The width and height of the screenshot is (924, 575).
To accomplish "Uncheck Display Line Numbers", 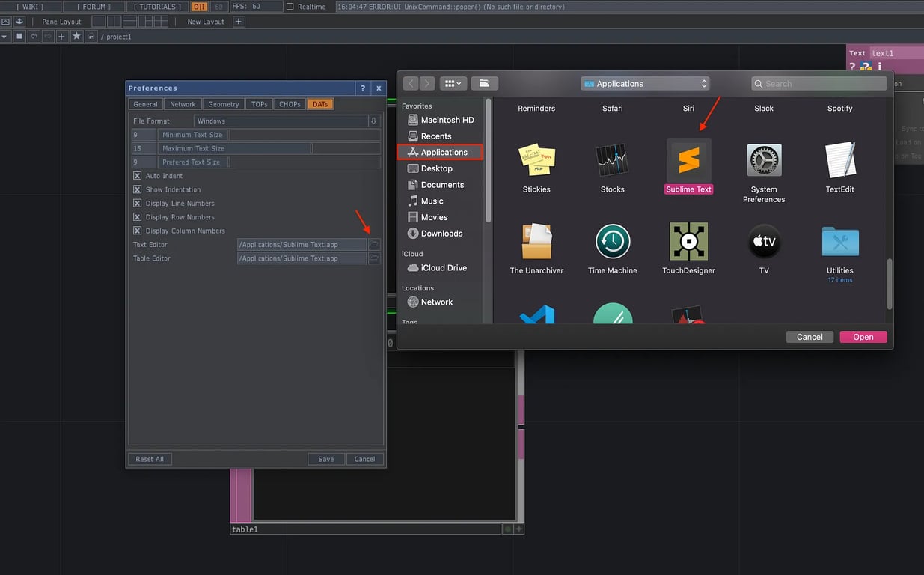I will [x=137, y=203].
